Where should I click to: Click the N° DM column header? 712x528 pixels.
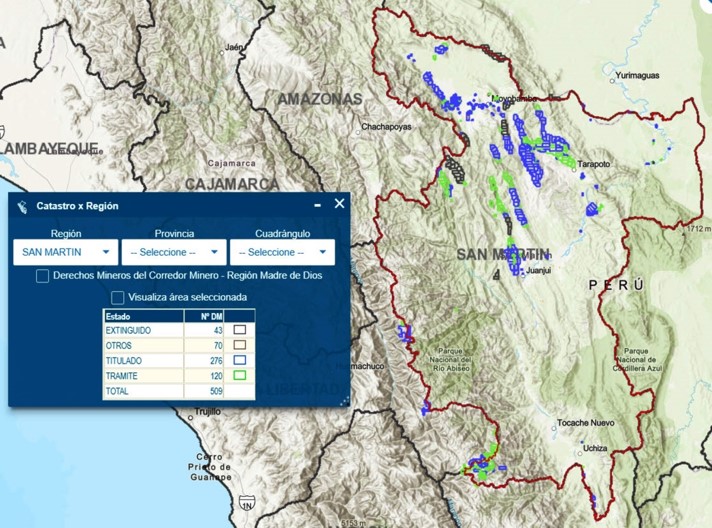pos(203,316)
